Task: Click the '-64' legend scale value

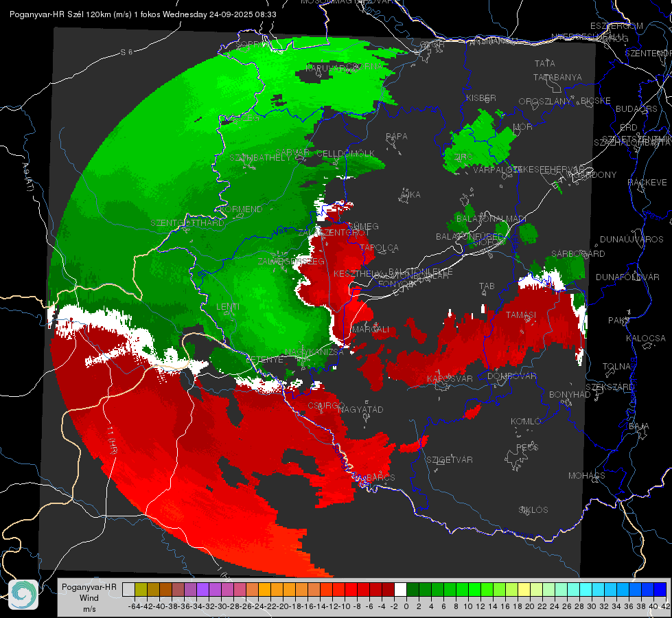Action: tap(134, 606)
